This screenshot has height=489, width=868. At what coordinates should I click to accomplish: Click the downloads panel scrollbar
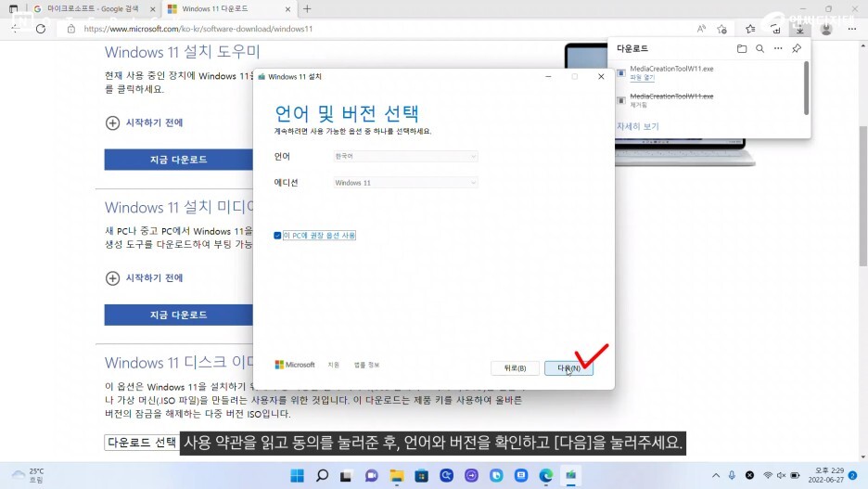tap(806, 87)
